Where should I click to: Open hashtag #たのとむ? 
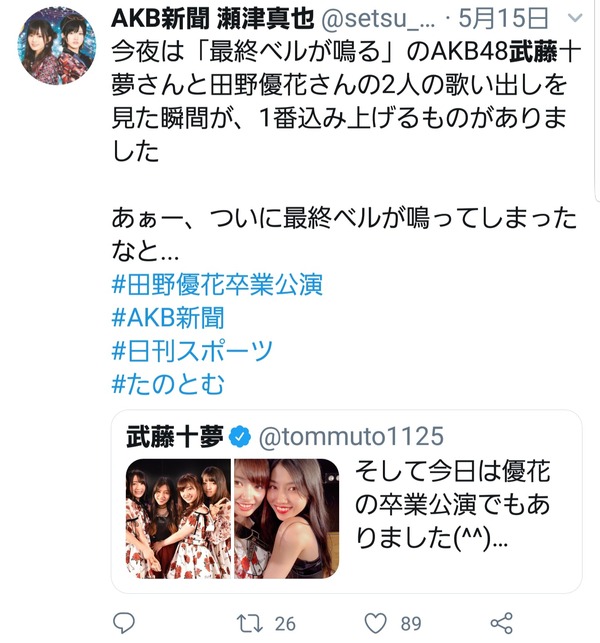(x=168, y=384)
